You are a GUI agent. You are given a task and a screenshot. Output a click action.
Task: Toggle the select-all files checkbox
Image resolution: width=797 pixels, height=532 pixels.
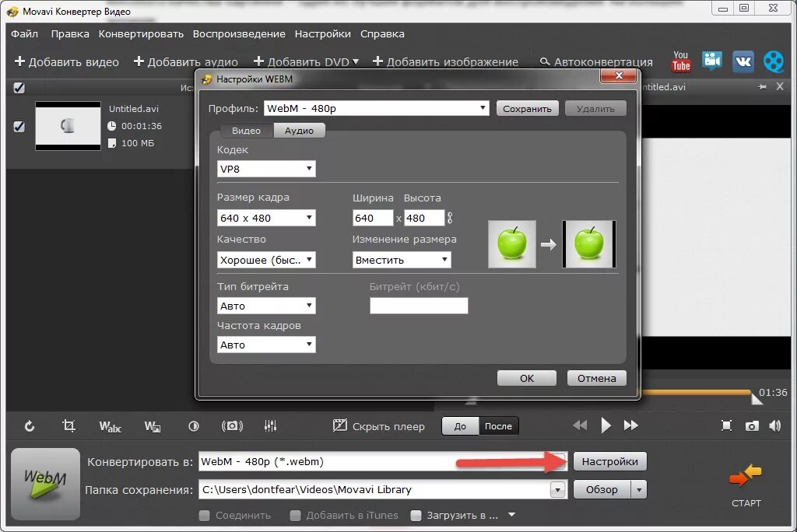tap(19, 87)
